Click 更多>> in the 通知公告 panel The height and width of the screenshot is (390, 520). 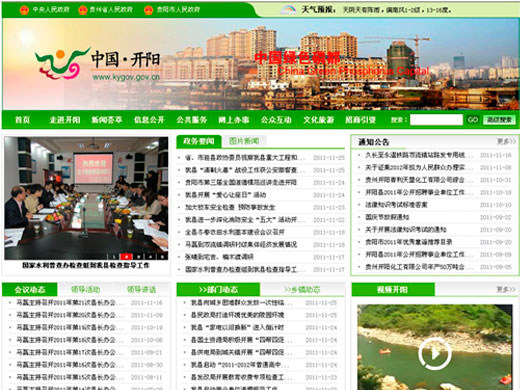[x=506, y=142]
